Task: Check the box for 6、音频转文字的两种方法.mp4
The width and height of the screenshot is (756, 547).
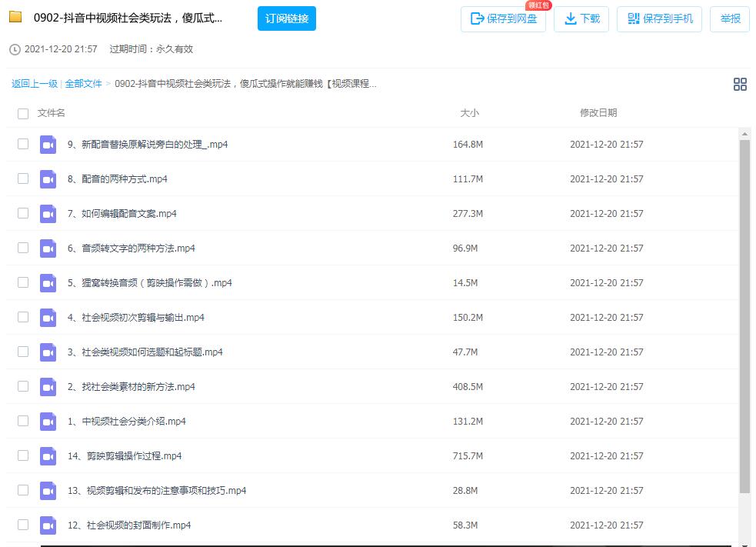Action: [22, 248]
